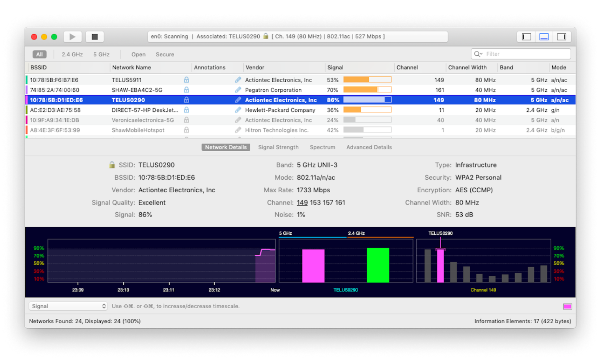Image resolution: width=599 pixels, height=364 pixels.
Task: Click the Channel 149 label under channel graph
Action: 483,290
